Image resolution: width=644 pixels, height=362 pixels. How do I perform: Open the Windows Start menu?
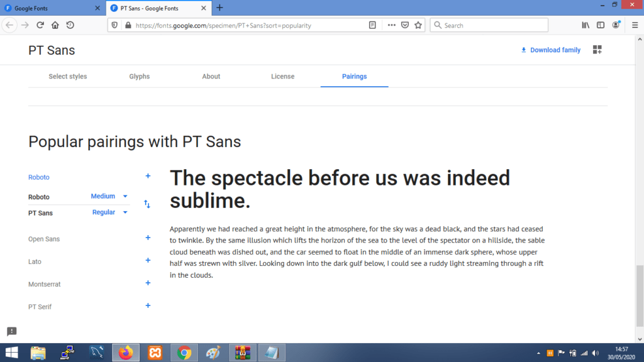coord(11,353)
